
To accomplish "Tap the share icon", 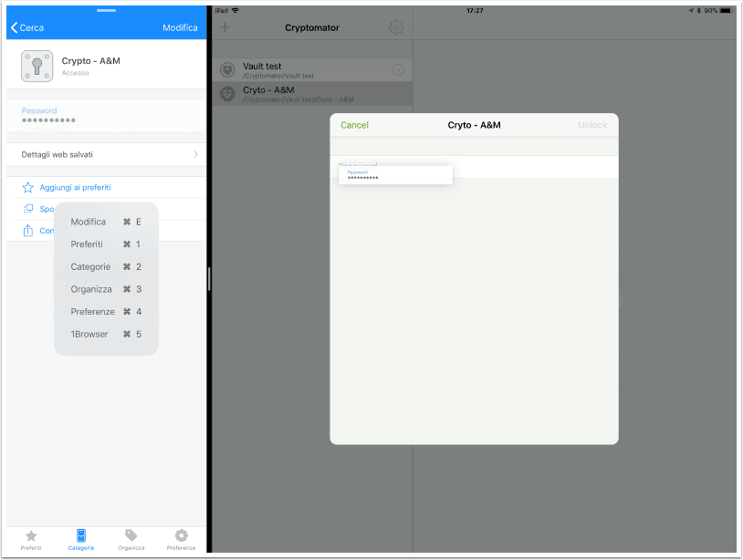I will (28, 231).
